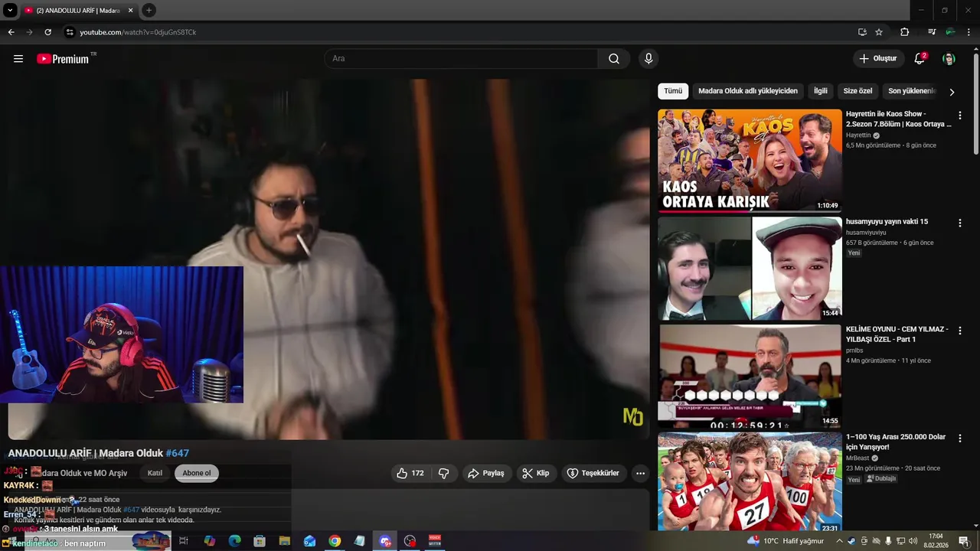Image resolution: width=980 pixels, height=551 pixels.
Task: Open options for MrBeast 250.000 Dolar video
Action: point(960,439)
